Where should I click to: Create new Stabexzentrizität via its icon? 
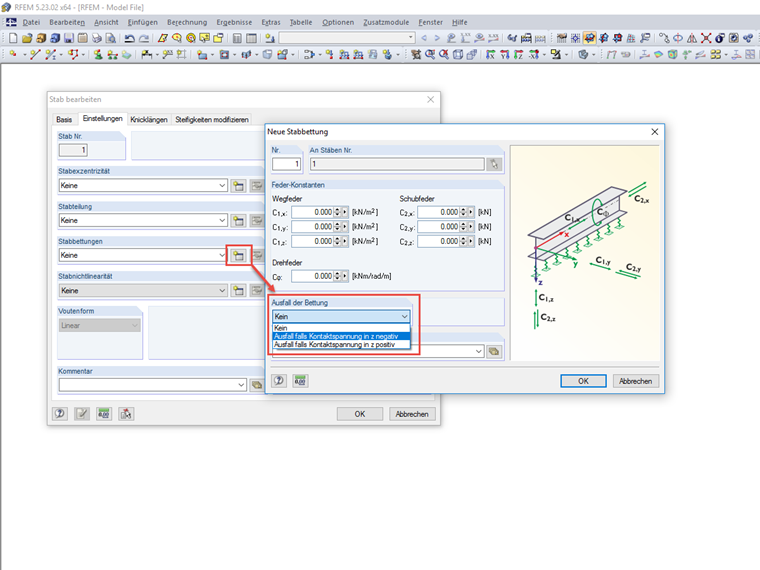(238, 186)
